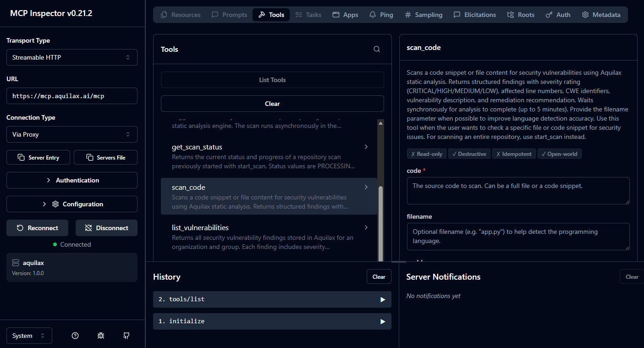Go to the Sampling tab
Viewport: 644px width, 348px height.
[x=424, y=15]
